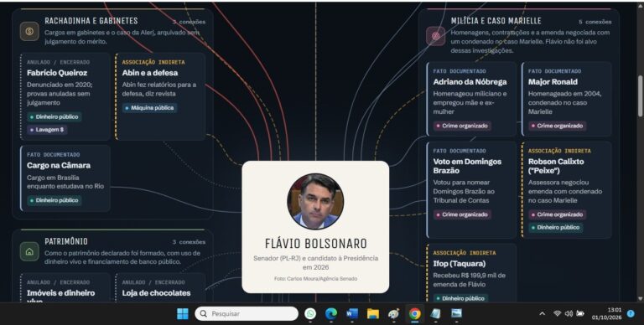Click the Wi-Fi network tray icon
The height and width of the screenshot is (325, 644).
[x=558, y=313]
